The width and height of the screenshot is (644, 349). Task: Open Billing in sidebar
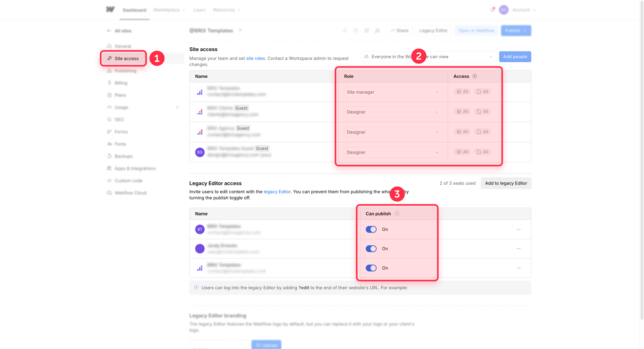tap(117, 83)
